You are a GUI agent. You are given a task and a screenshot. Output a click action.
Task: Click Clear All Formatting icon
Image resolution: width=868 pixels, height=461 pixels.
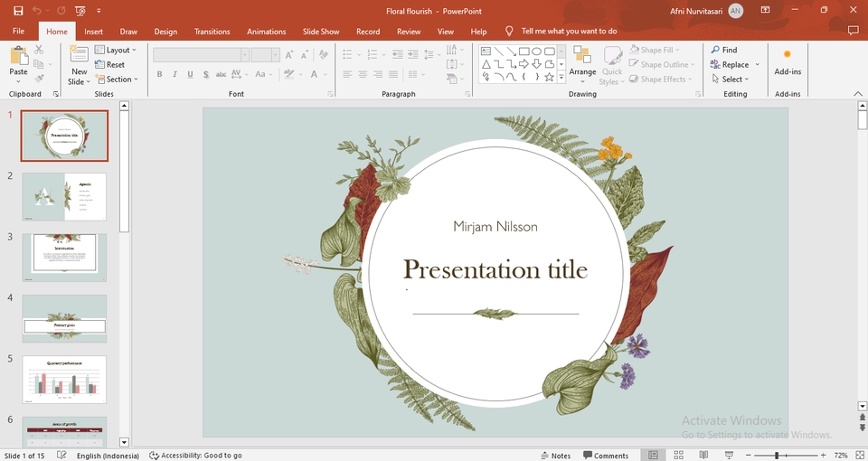click(324, 54)
